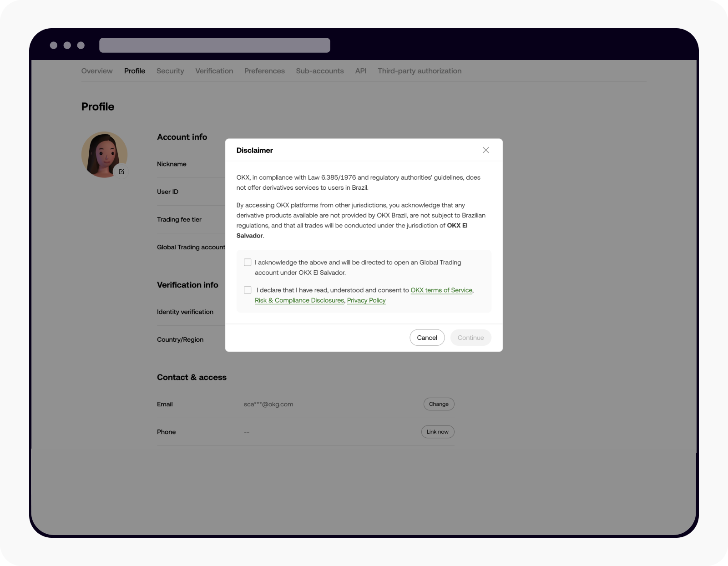Click the profile avatar image
The width and height of the screenshot is (728, 566).
coord(103,154)
